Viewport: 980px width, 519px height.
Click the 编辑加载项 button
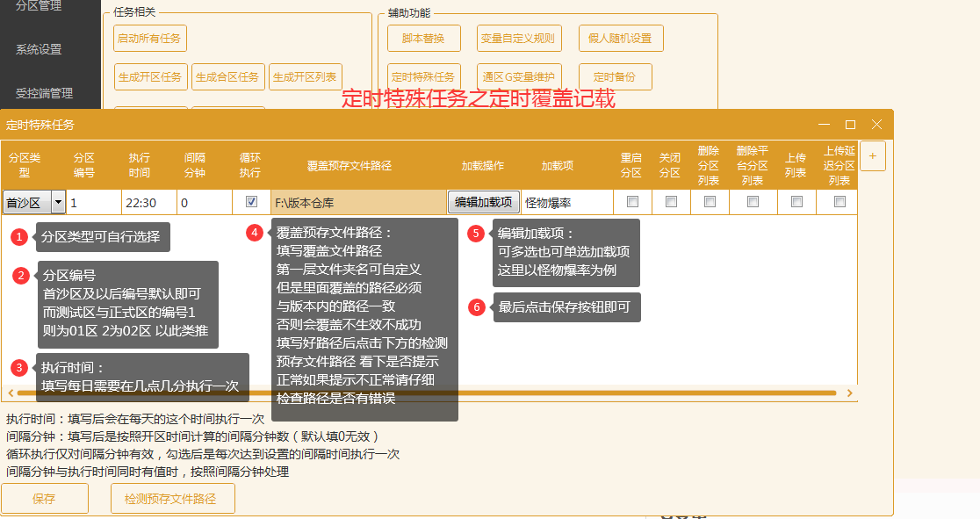coord(484,202)
